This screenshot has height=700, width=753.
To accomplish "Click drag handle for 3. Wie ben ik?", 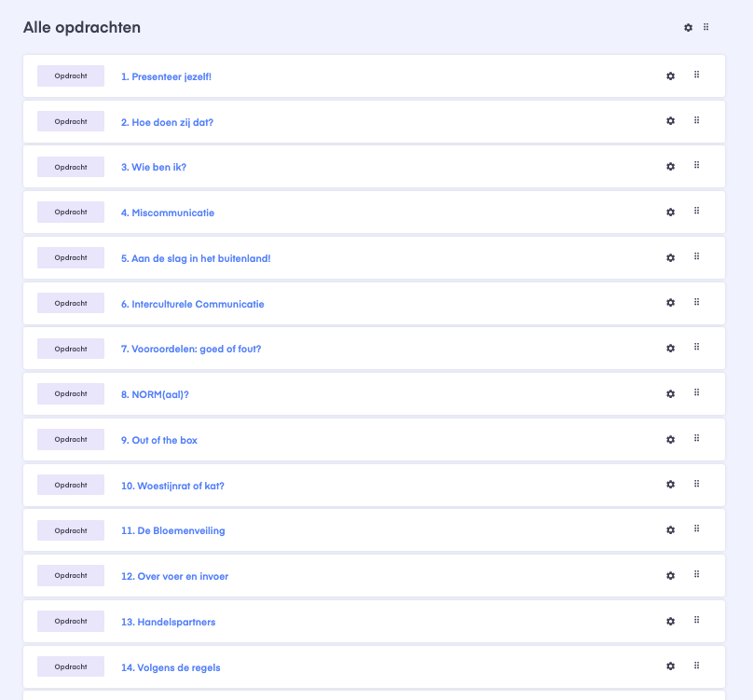I will 696,165.
